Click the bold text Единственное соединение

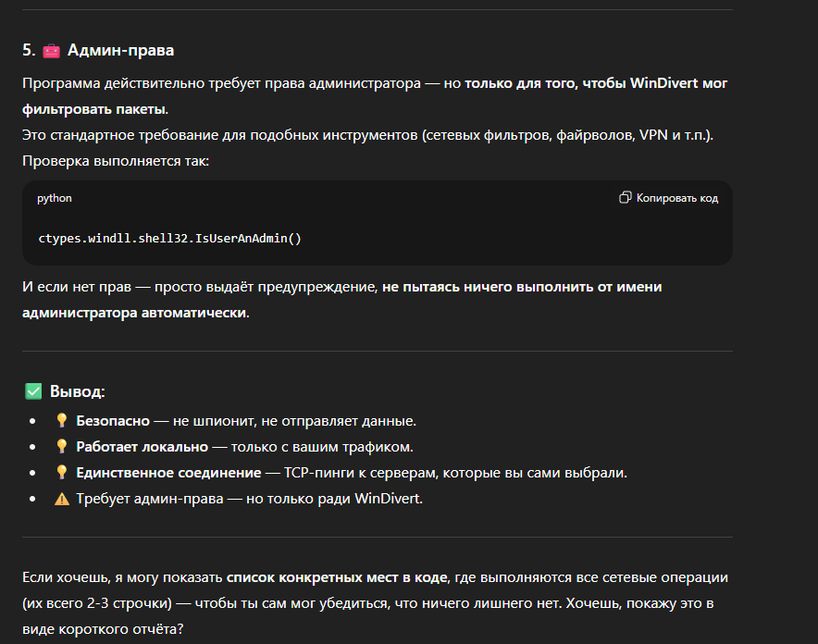coord(168,473)
